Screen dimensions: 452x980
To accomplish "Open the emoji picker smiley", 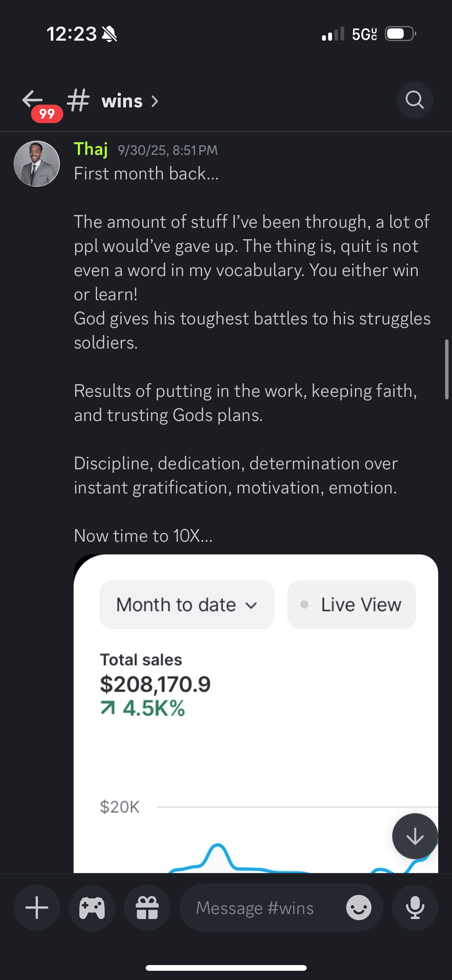I will (x=358, y=908).
